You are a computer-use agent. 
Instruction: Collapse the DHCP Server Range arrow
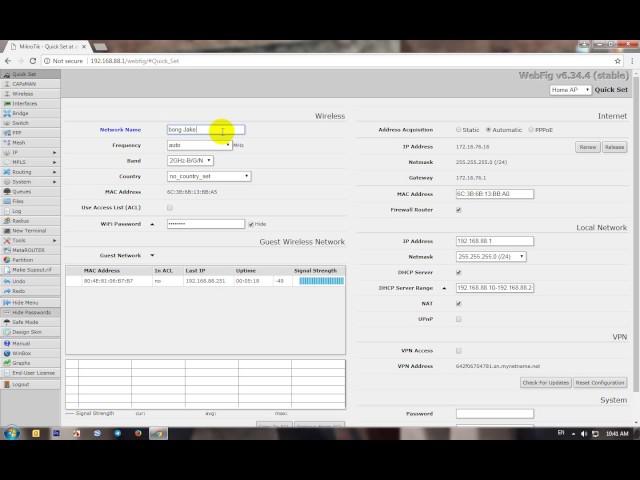coord(444,288)
